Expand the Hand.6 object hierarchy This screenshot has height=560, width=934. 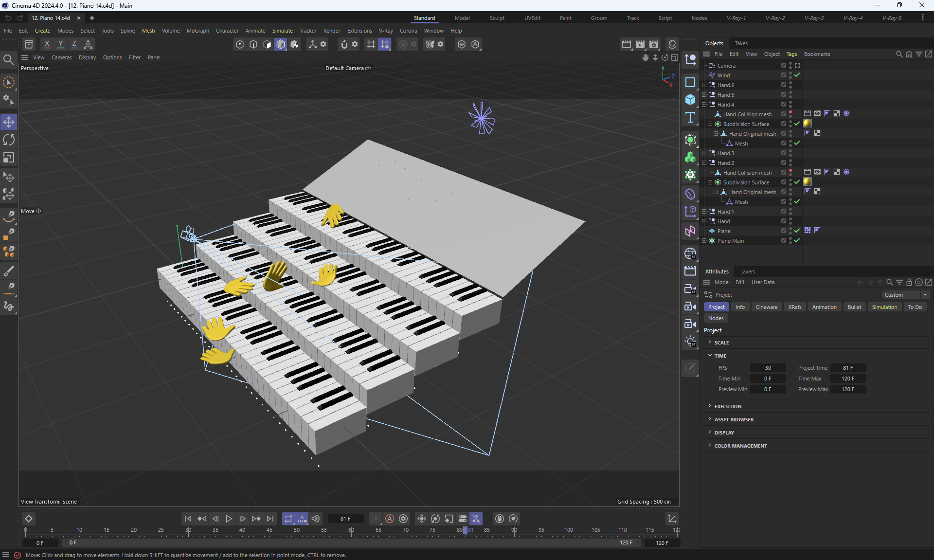[x=704, y=85]
